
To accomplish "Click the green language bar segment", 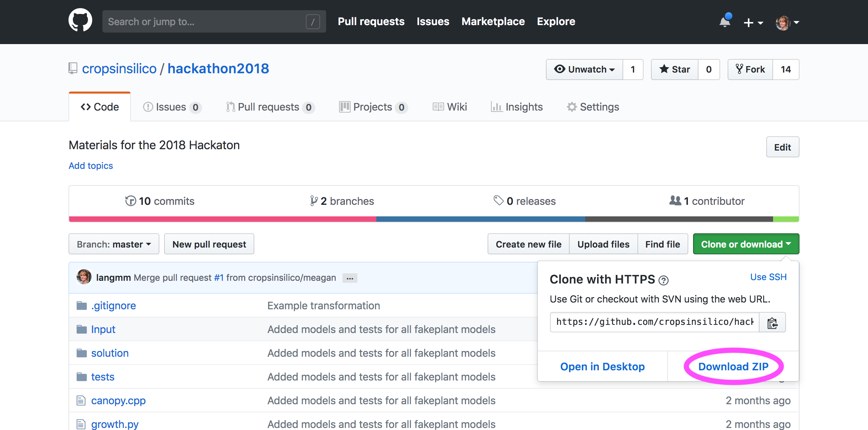I will point(786,219).
